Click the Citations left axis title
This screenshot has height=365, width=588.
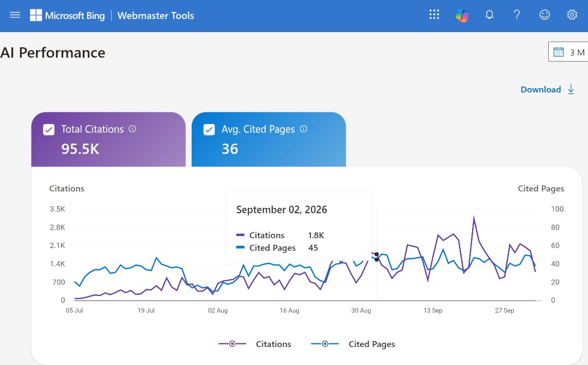(x=67, y=189)
